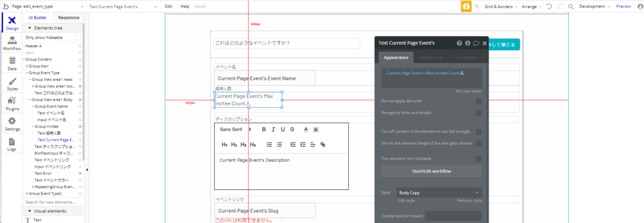This screenshot has width=644, height=223.
Task: Toggle visibility eye for Header A
Action: (80, 46)
